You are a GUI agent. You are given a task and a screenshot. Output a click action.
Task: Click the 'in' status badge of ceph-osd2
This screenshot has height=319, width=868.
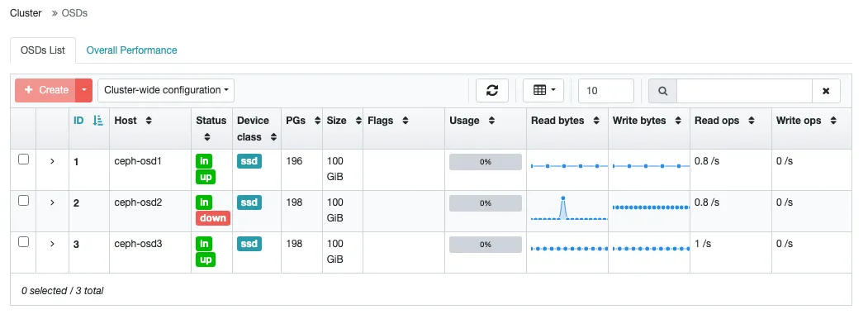tap(204, 202)
